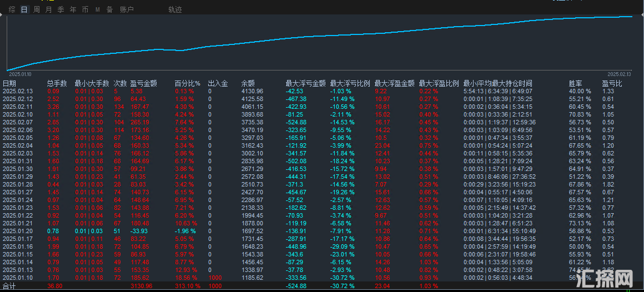Switch to the 综 summary tab
This screenshot has width=644, height=292.
(x=12, y=9)
